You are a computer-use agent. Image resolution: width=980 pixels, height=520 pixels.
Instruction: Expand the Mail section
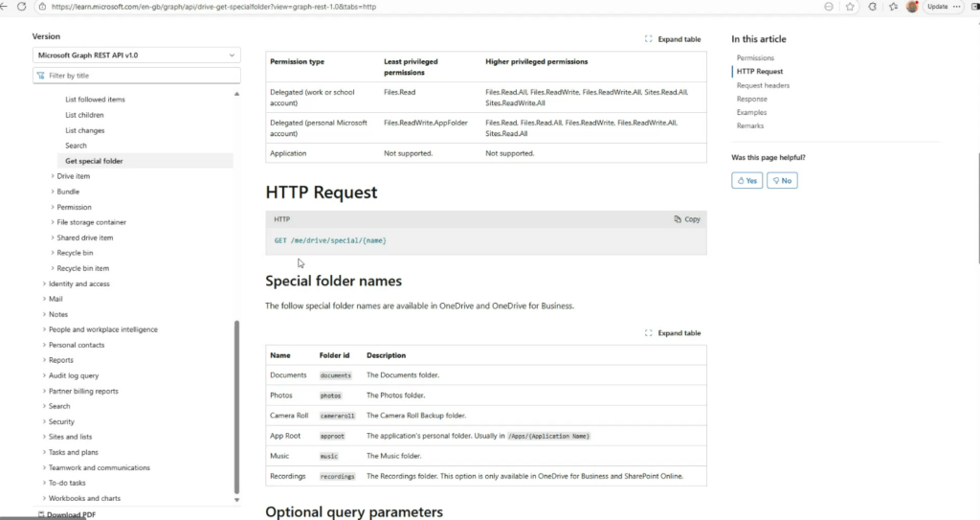tap(55, 299)
